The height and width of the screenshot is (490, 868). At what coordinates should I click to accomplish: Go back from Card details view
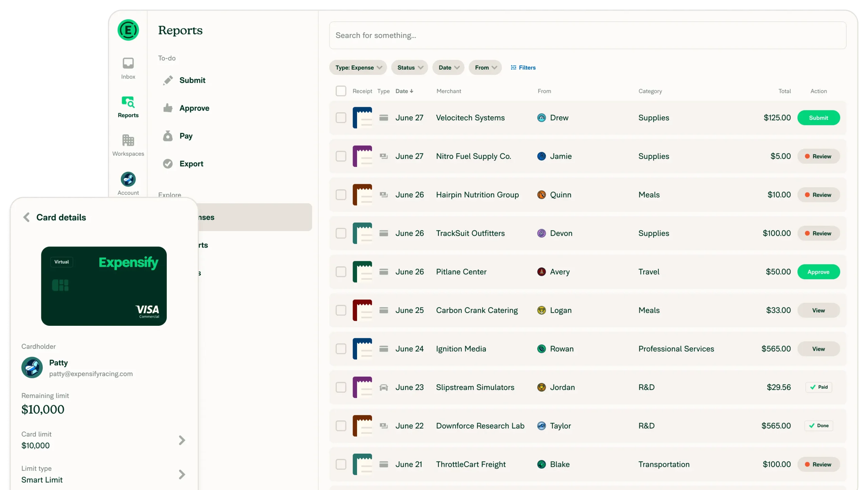pyautogui.click(x=27, y=217)
